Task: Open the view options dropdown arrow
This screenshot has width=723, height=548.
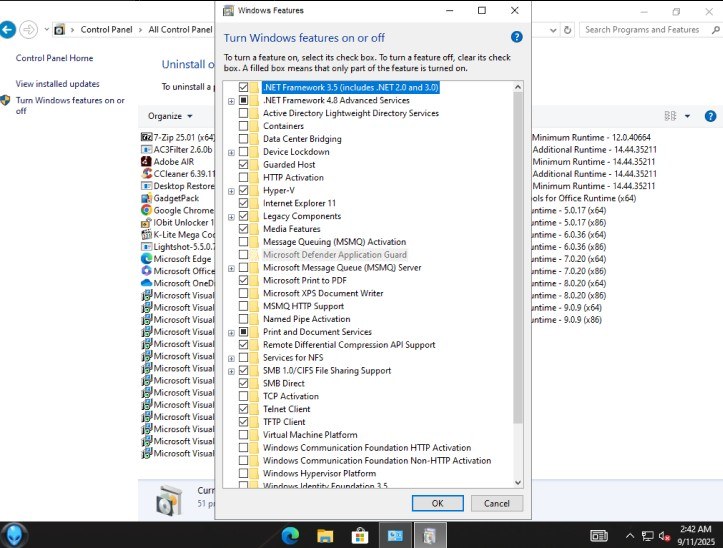Action: click(687, 116)
